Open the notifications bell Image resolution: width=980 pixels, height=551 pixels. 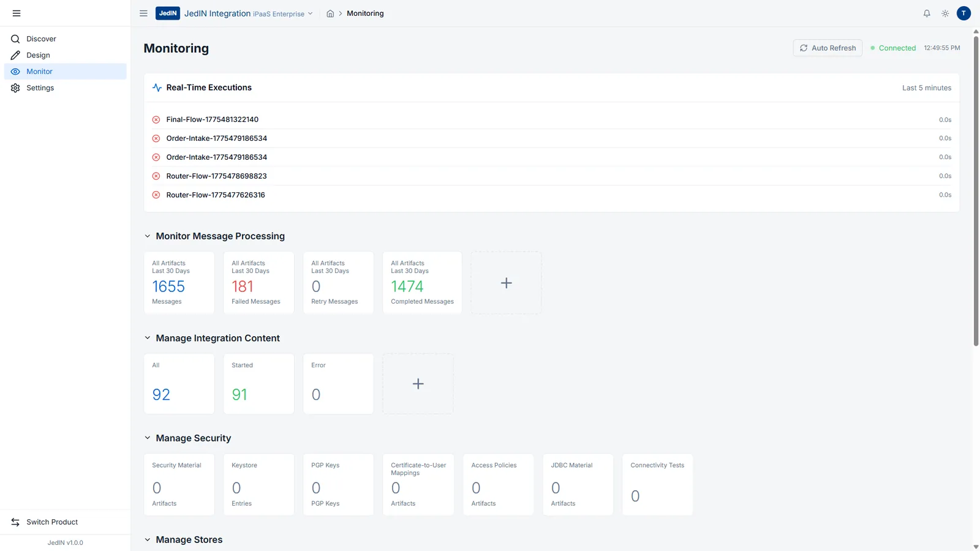tap(927, 13)
